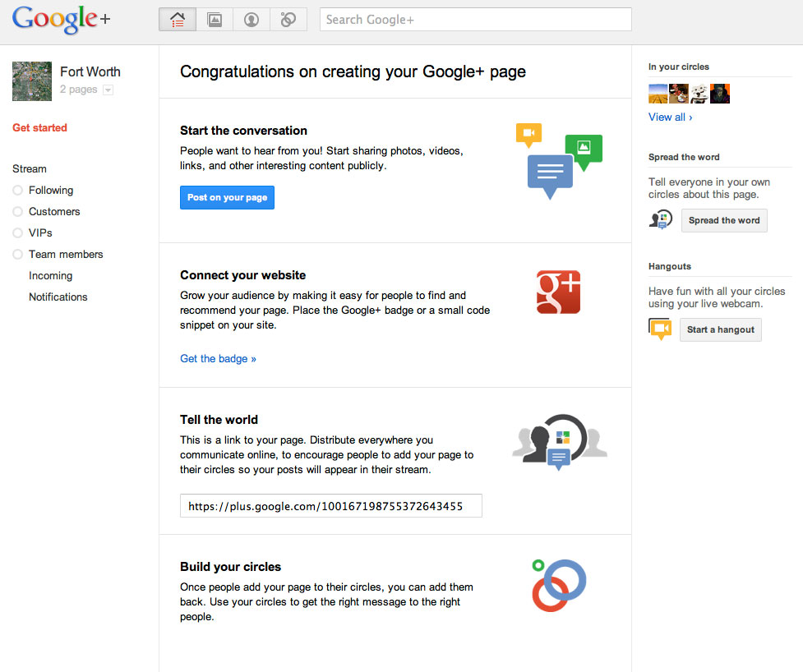Click the yellow hangout camera icon

pos(660,329)
